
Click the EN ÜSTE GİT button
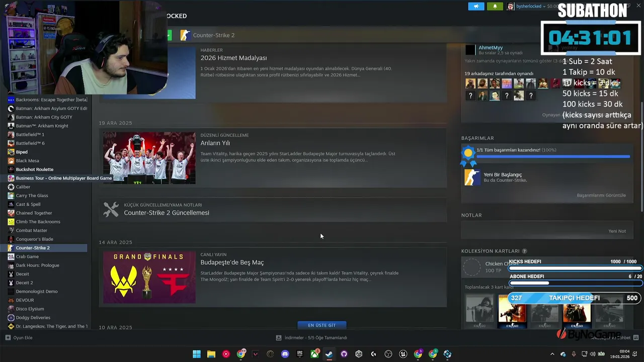321,325
